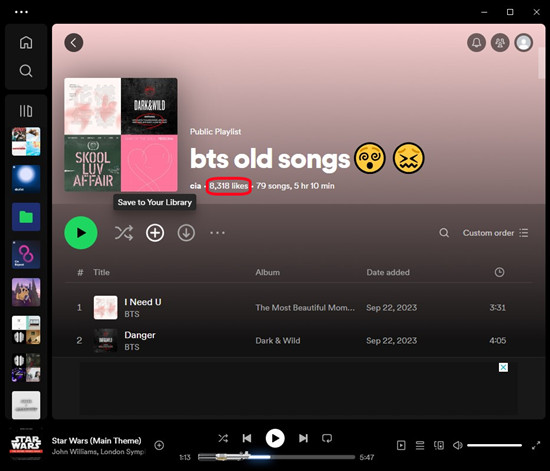Close the advertisement banner

pyautogui.click(x=503, y=368)
